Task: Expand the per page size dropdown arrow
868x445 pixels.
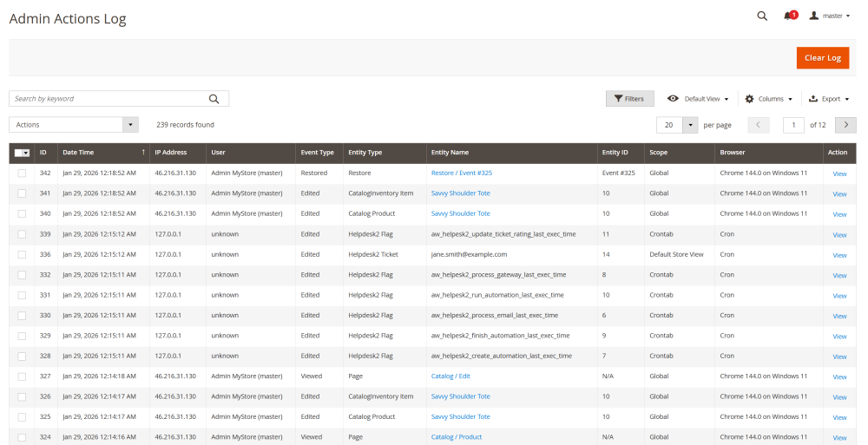Action: [690, 125]
